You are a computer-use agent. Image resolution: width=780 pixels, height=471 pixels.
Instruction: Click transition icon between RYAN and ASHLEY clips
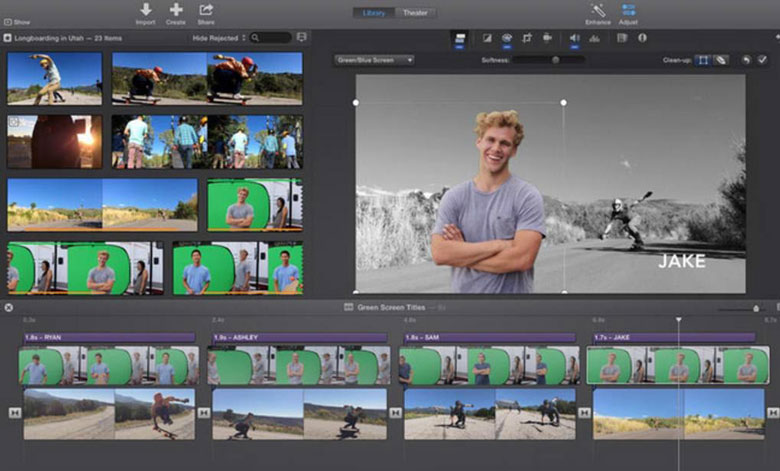tap(203, 413)
